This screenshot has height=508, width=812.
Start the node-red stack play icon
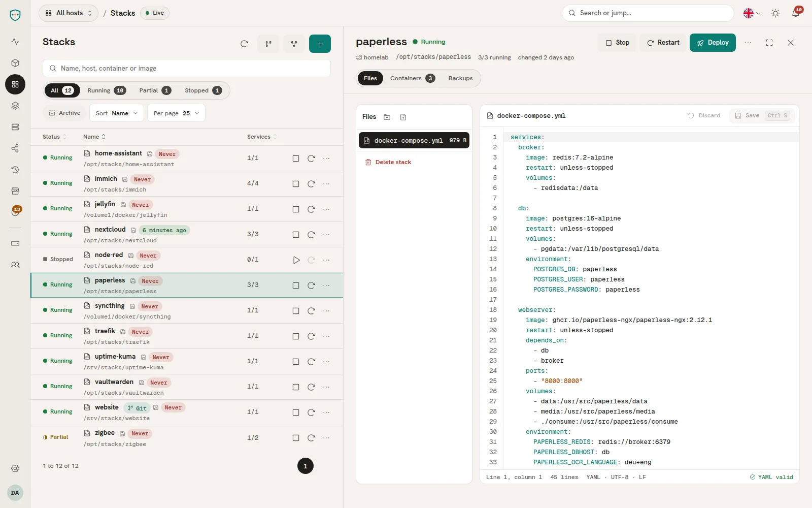(x=296, y=260)
